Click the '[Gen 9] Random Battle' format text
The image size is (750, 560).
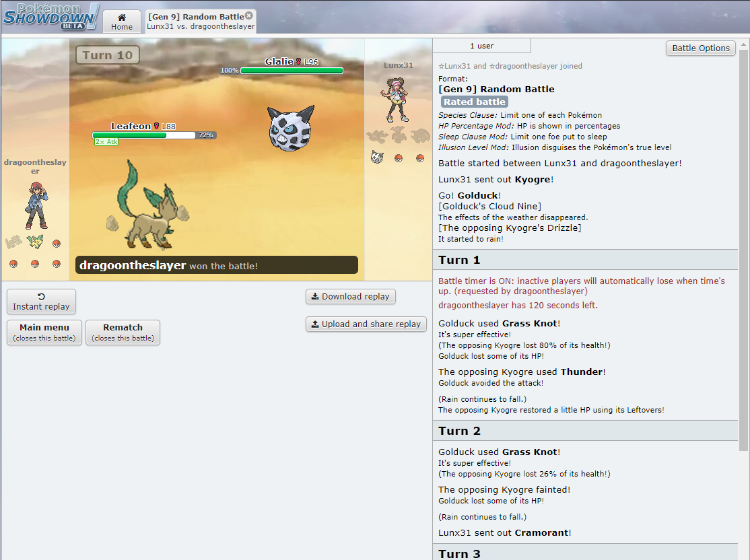[x=496, y=89]
